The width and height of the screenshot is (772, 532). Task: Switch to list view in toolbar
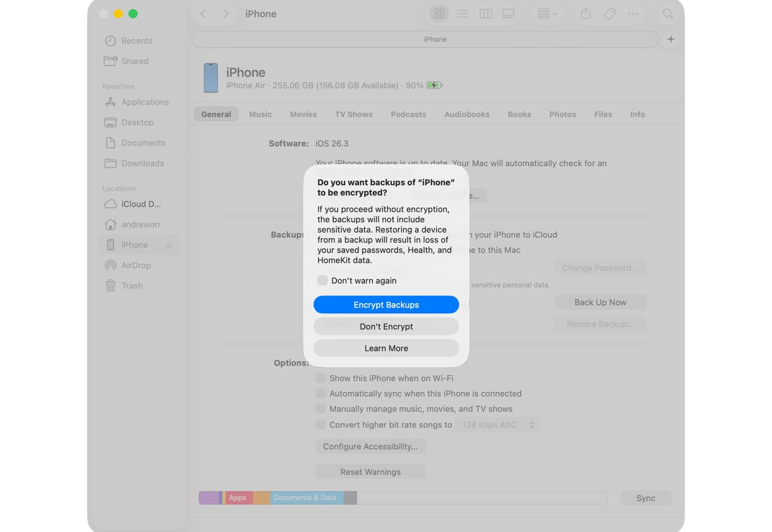tap(462, 14)
